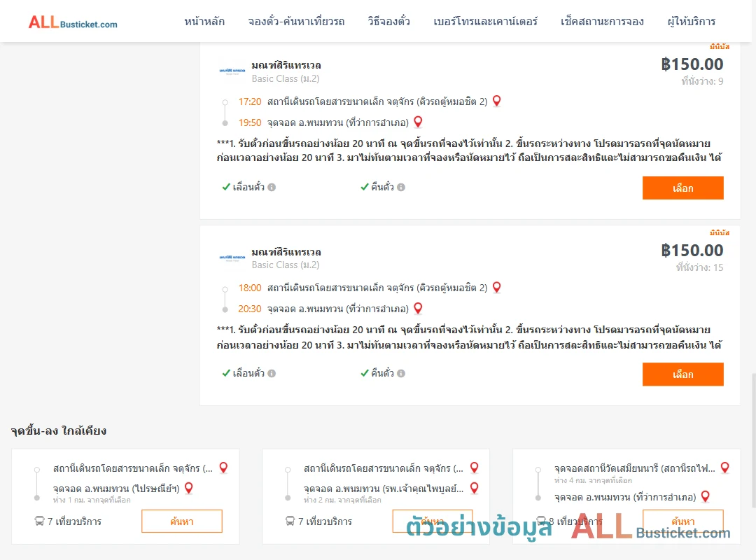Click destination pin for รพ.เจ้าคุณไพบูลย์ stop

click(x=475, y=488)
